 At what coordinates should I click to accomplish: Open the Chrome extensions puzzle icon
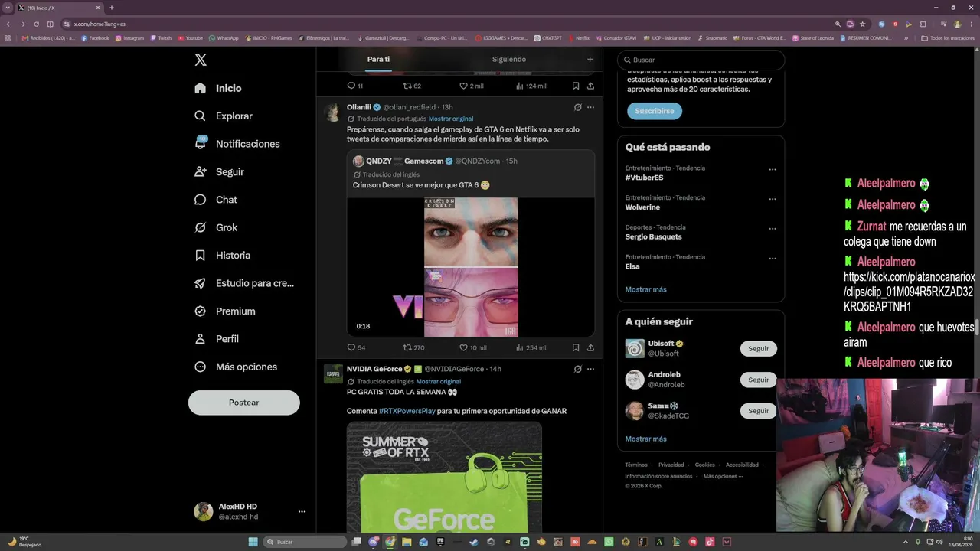(923, 24)
